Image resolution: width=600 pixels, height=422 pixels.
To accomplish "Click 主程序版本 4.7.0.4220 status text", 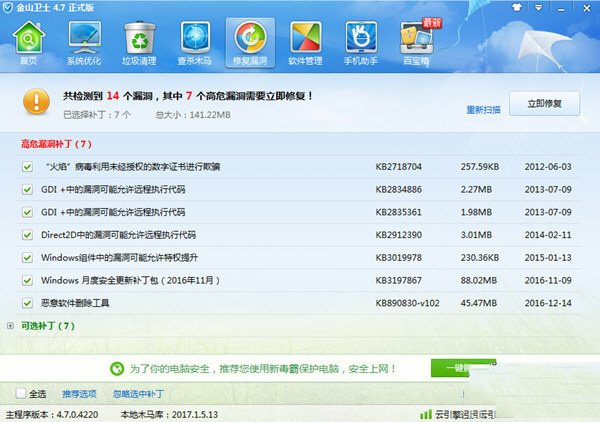I will point(52,414).
